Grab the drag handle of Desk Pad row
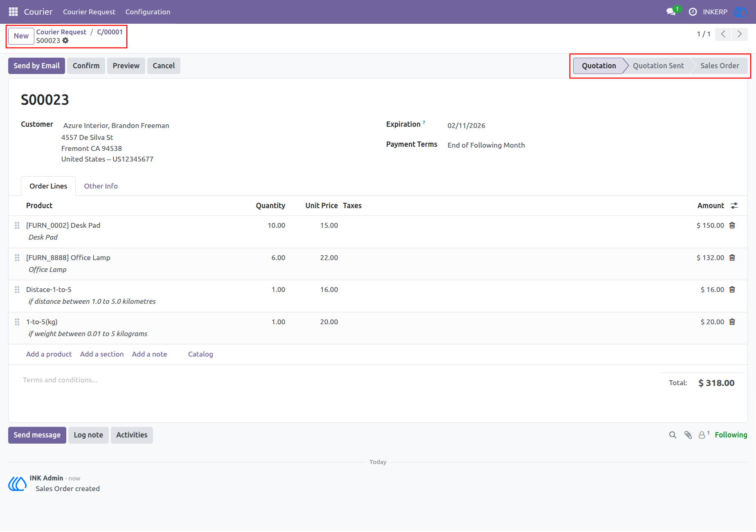756x532 pixels. (17, 225)
